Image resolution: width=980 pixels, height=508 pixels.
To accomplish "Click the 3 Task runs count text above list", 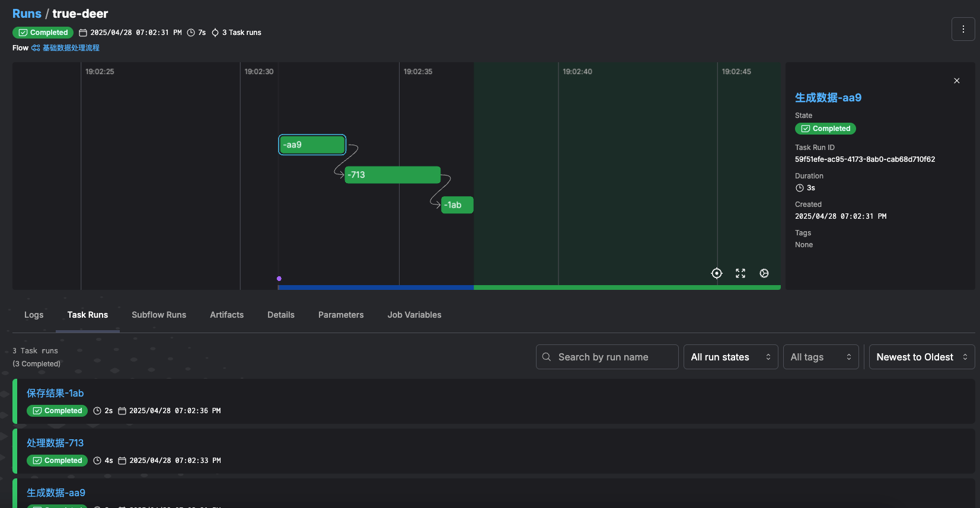I will point(35,351).
